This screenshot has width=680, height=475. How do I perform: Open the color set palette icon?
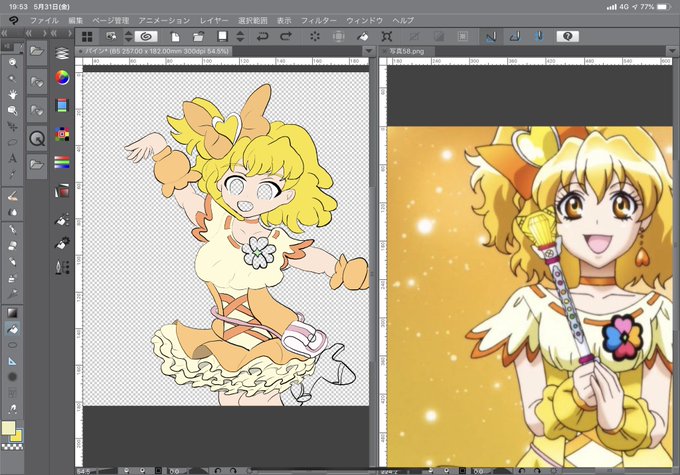[x=62, y=134]
